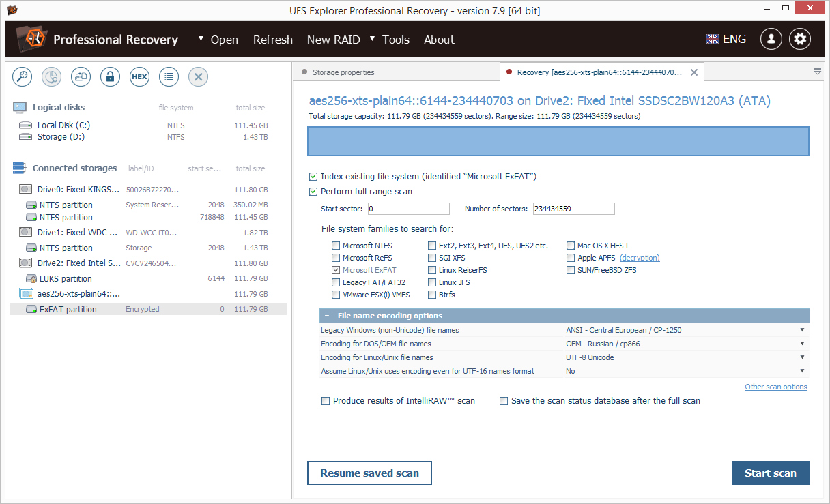Click Refresh in the top menu

[273, 40]
